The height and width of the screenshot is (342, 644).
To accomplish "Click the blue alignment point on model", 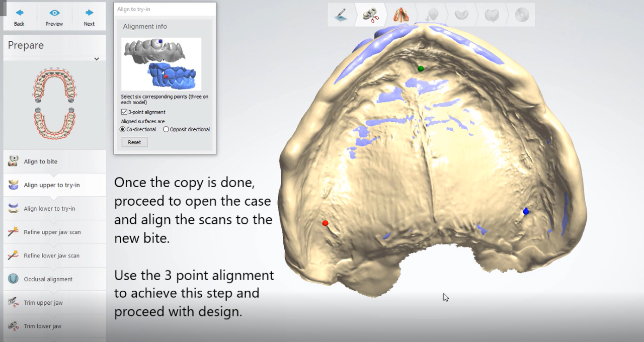I will click(x=526, y=211).
